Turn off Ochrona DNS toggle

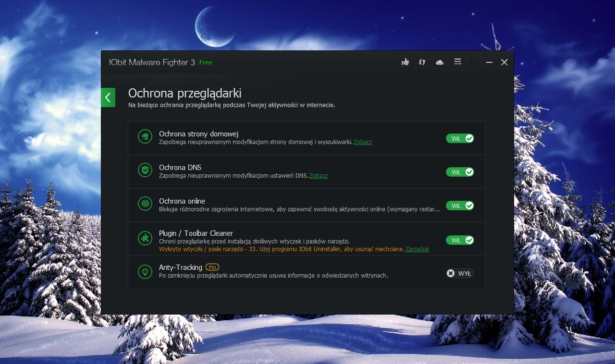click(x=460, y=172)
